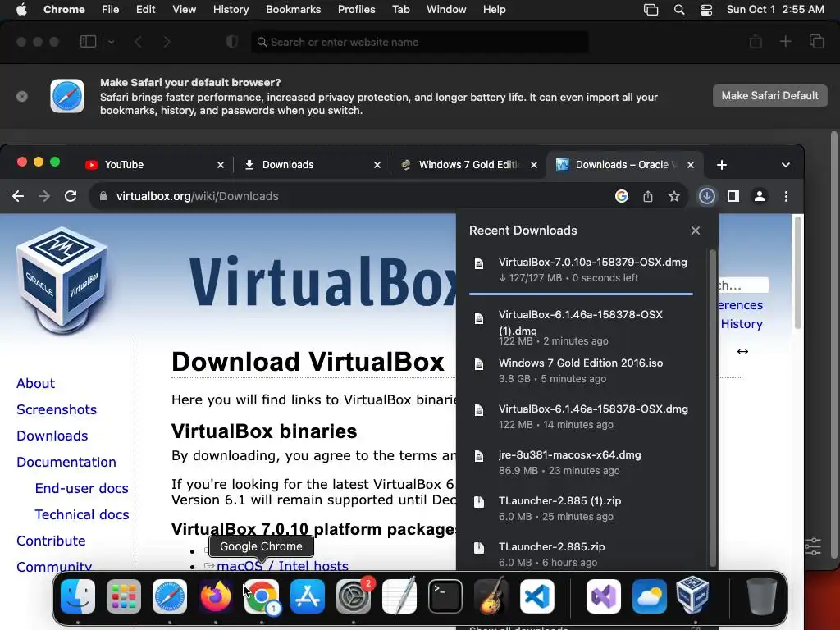Viewport: 840px width, 630px height.
Task: Open the About link in sidebar
Action: coord(35,384)
